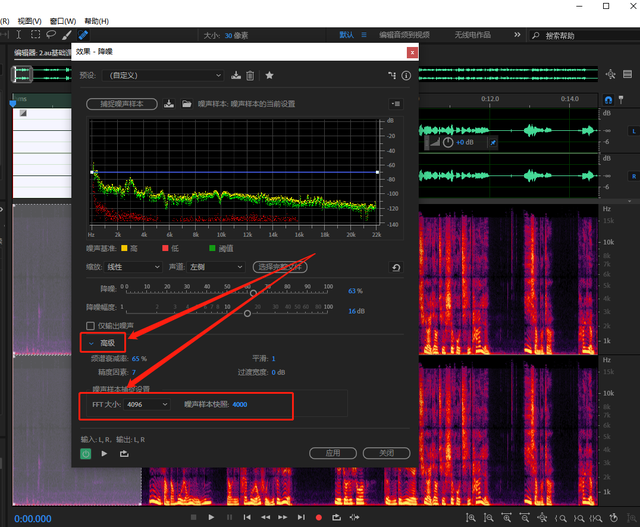Toggle the effect power state button

pyautogui.click(x=87, y=453)
